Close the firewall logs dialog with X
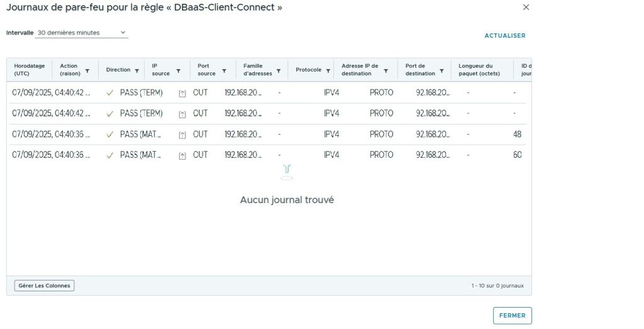The height and width of the screenshot is (329, 644). point(526,8)
